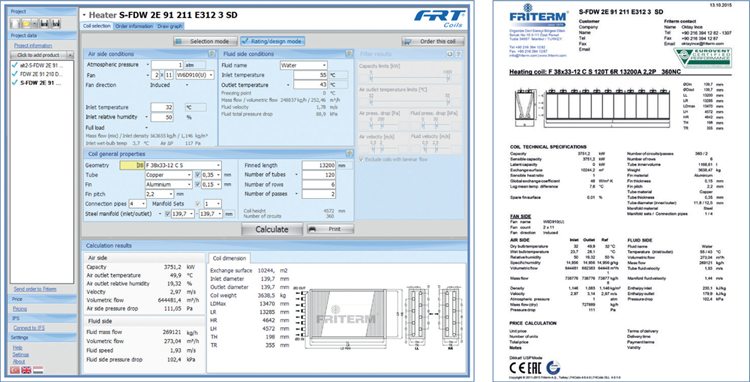
Task: Switch to the Order information tab
Action: point(134,26)
